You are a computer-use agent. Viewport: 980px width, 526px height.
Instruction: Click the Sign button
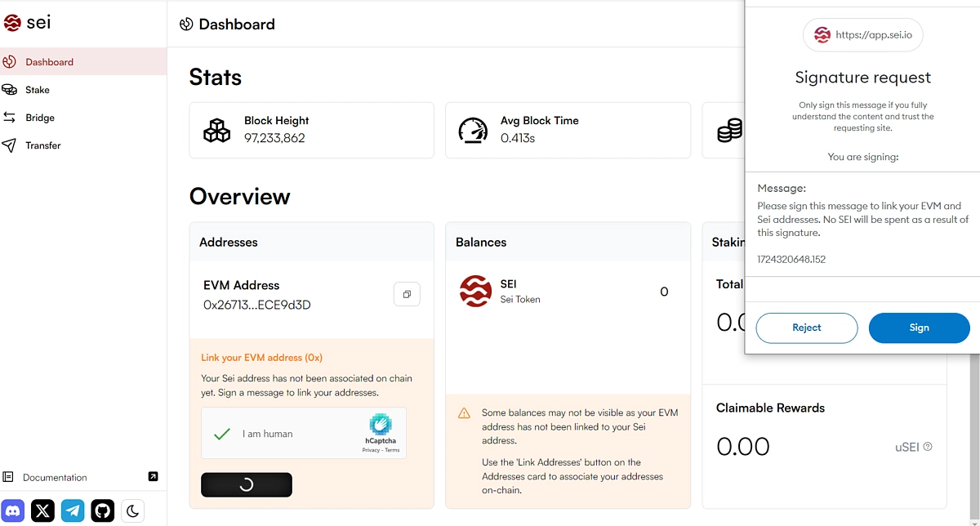click(x=920, y=328)
